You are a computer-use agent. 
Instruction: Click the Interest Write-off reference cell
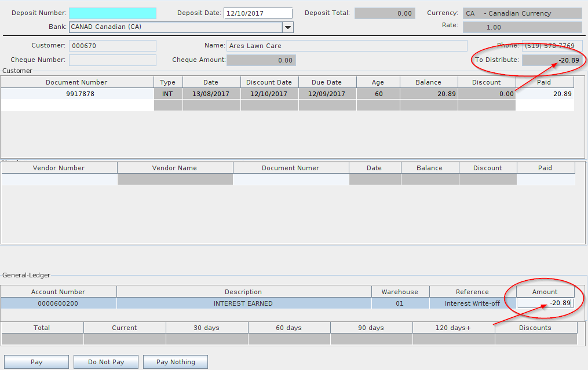pyautogui.click(x=472, y=303)
